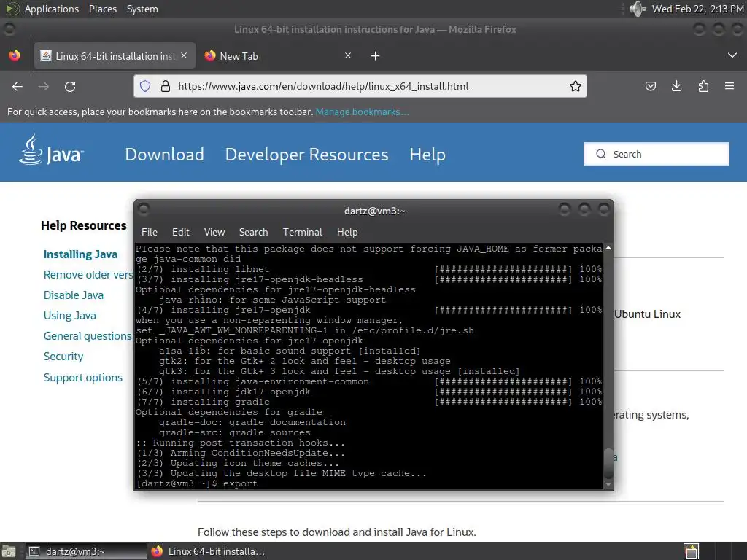Open the Disable Java link
Viewport: 747px width, 560px height.
point(74,295)
